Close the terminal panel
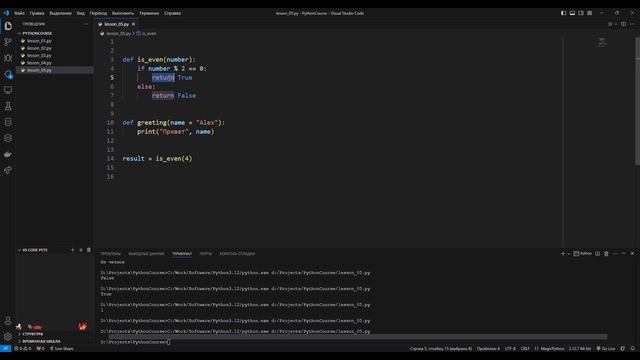This screenshot has height=360, width=640. 632,253
